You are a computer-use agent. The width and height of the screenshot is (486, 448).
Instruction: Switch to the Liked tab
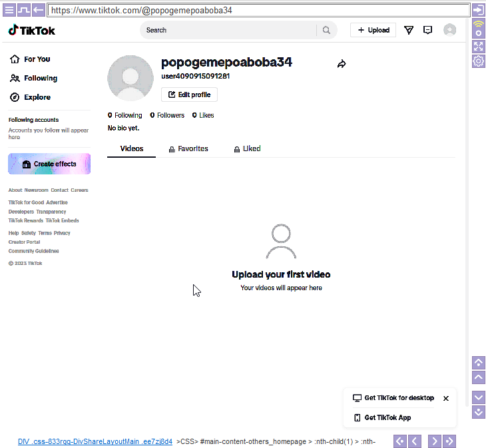(247, 149)
